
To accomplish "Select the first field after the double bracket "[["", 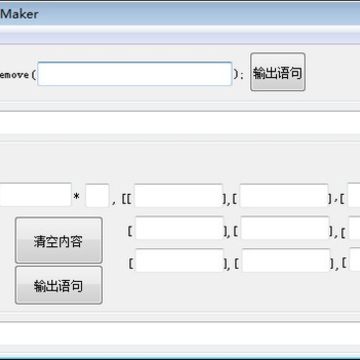I will (x=178, y=195).
